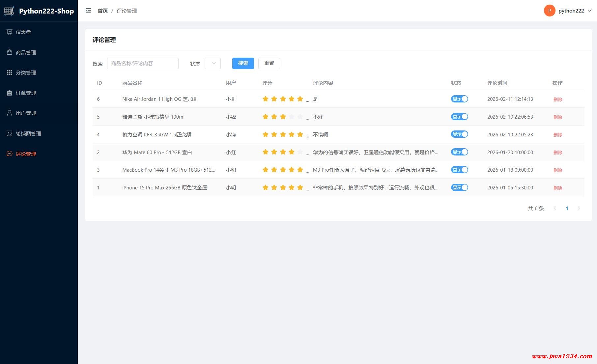Image resolution: width=597 pixels, height=364 pixels.
Task: Go to next page arrow in pagination
Action: [x=579, y=208]
